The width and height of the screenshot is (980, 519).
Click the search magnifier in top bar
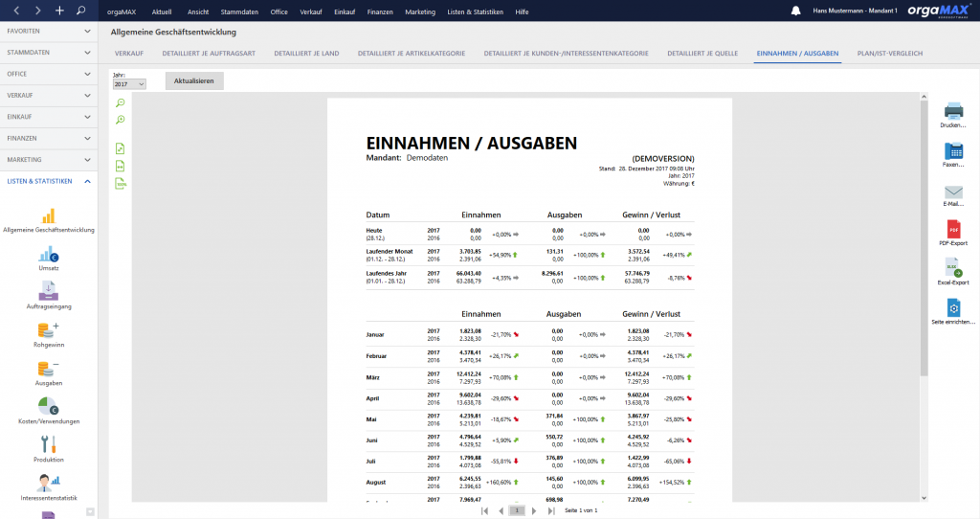[x=80, y=11]
